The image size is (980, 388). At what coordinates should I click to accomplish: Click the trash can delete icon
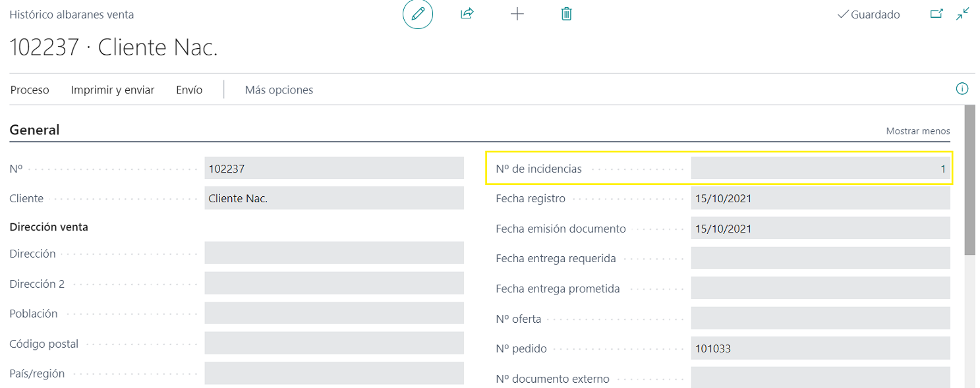tap(566, 14)
